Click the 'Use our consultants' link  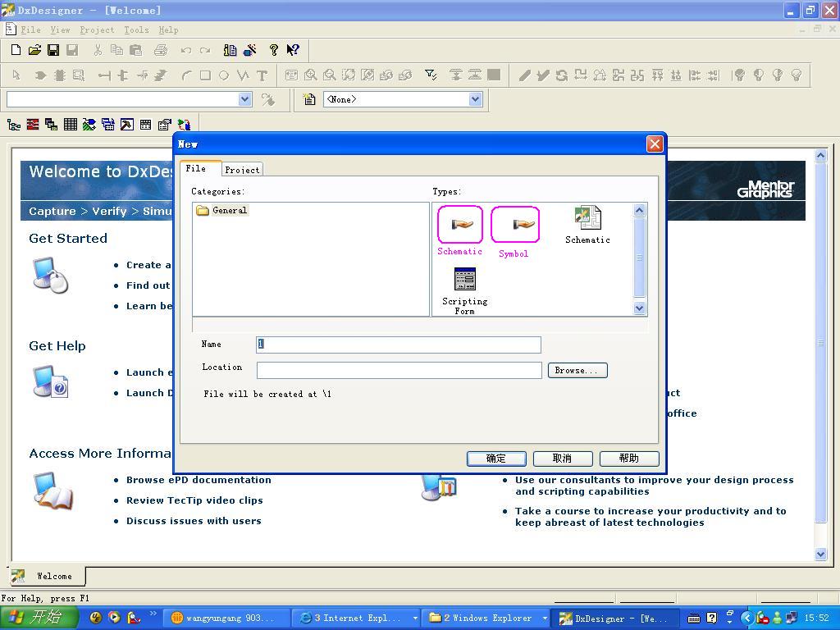[x=655, y=486]
